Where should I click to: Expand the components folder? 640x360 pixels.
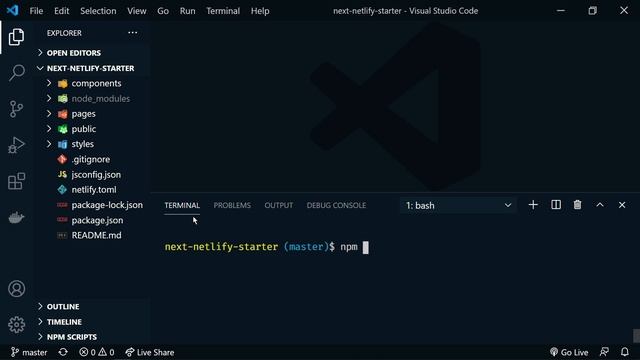click(91, 83)
